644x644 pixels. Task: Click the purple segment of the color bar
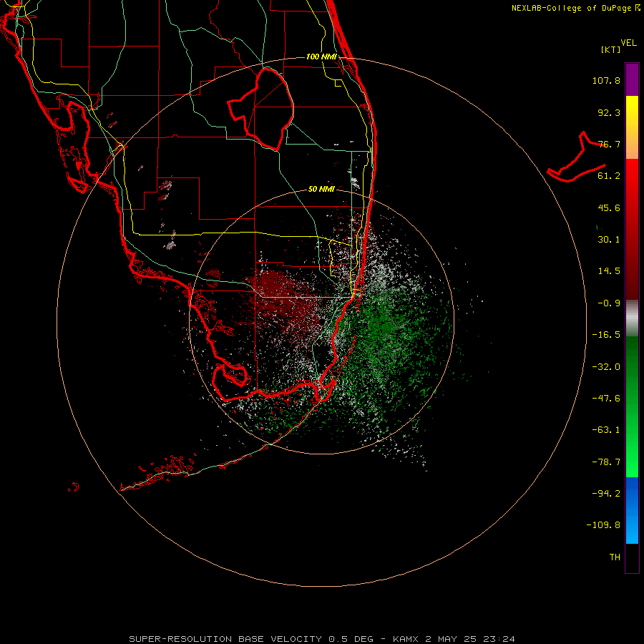point(632,79)
